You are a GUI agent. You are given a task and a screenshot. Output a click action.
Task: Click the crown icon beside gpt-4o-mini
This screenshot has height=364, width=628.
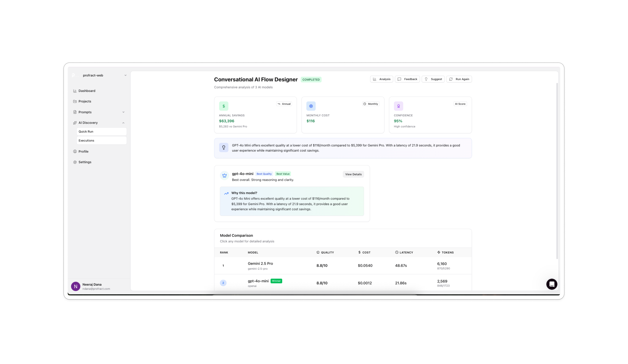tap(224, 175)
